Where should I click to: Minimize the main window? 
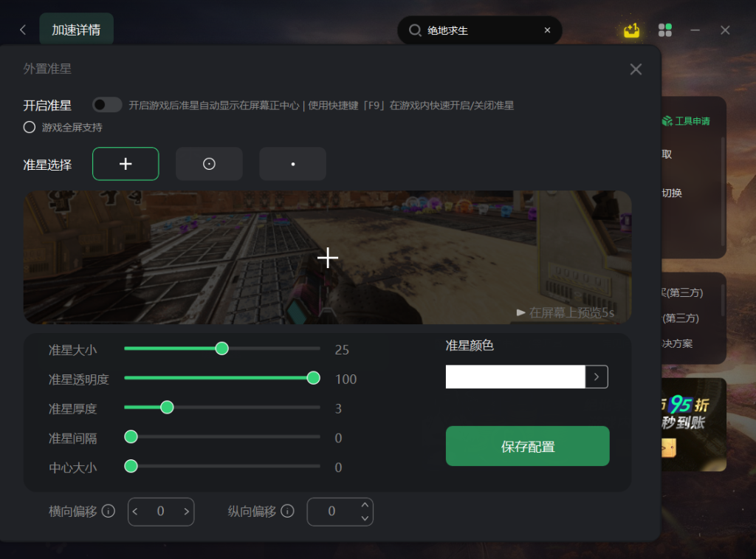pos(695,30)
